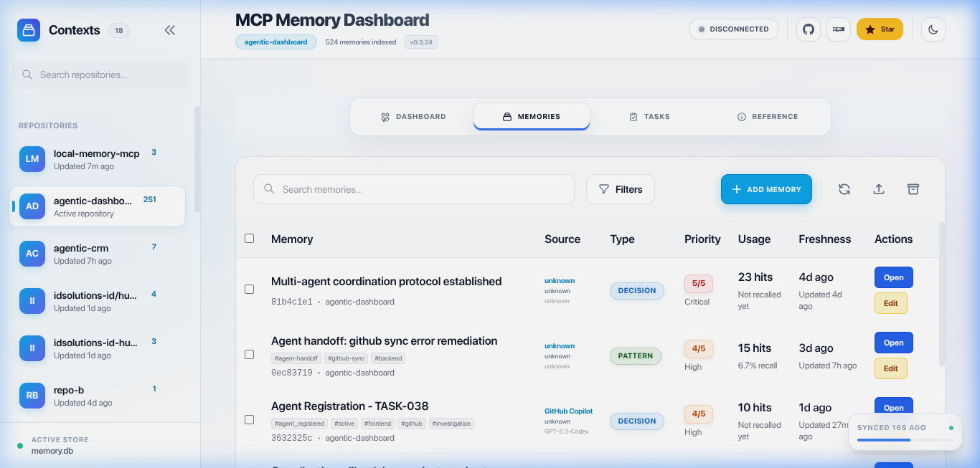
Task: Click the sidebar repositories scrollbar
Action: 197,159
